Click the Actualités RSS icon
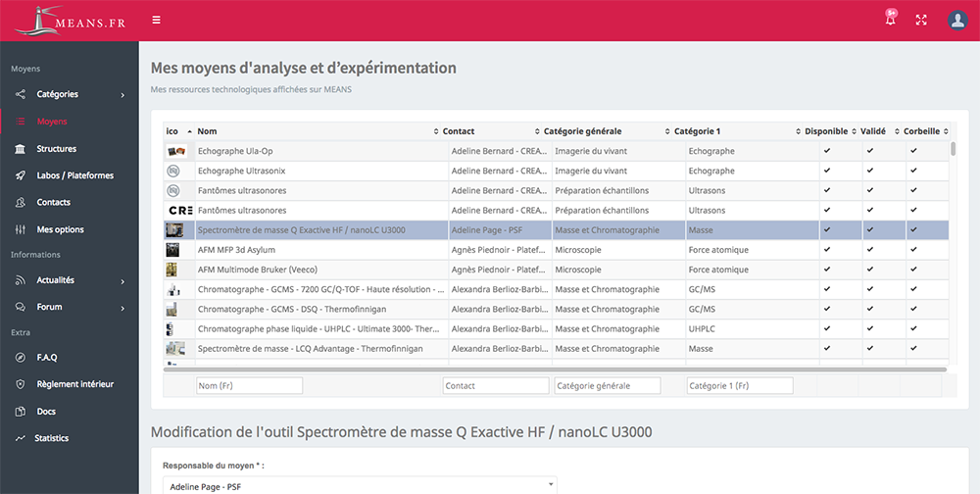 pos(21,280)
